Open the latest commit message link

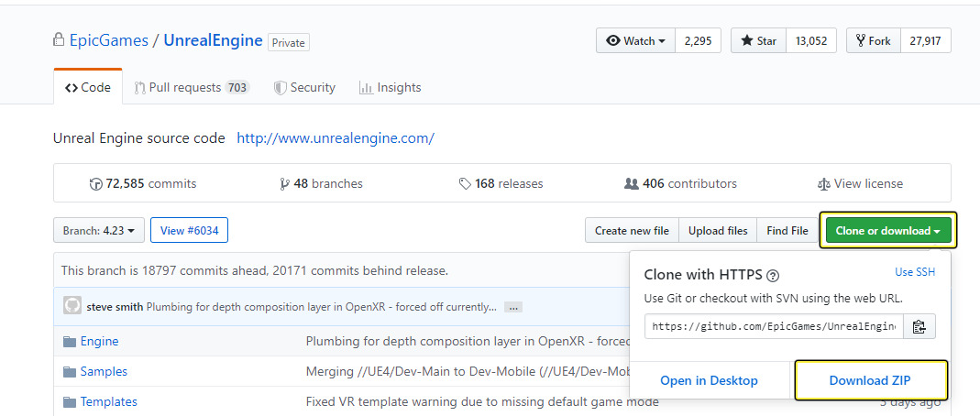pos(322,307)
